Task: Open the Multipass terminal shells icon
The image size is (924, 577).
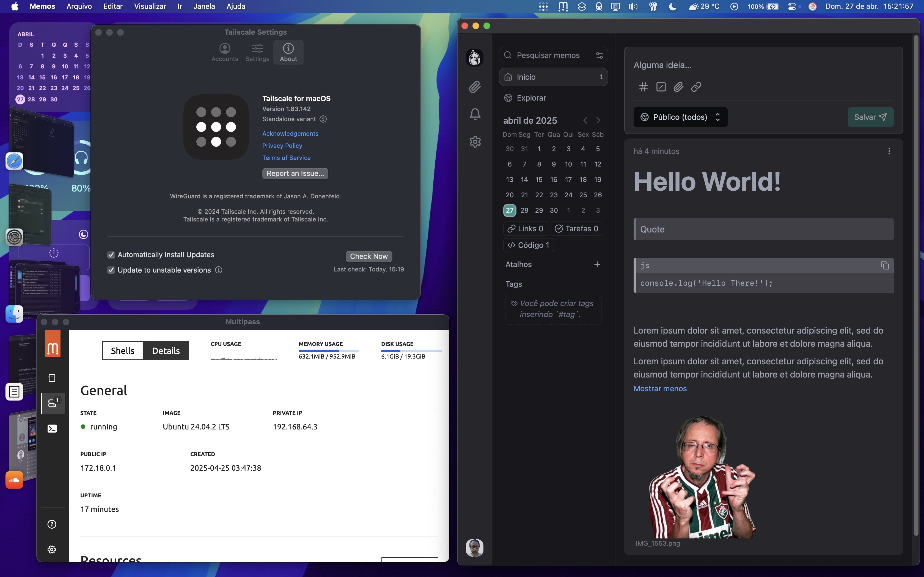Action: click(52, 429)
